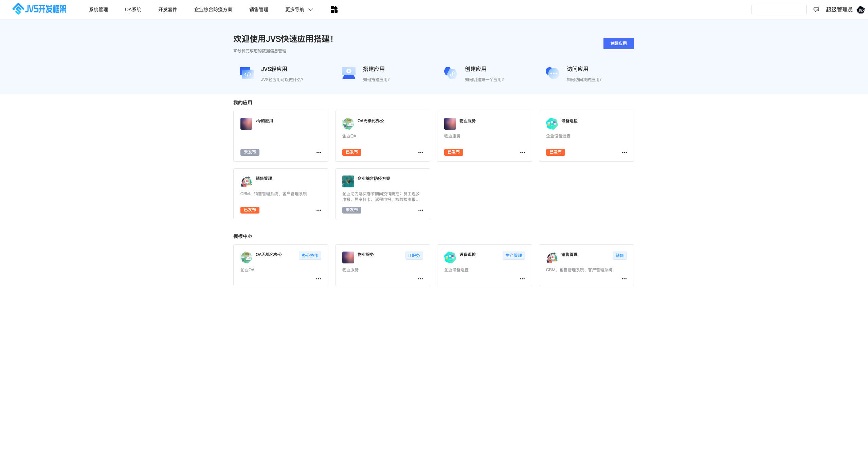Focus the top search input field
868x461 pixels.
coord(779,10)
